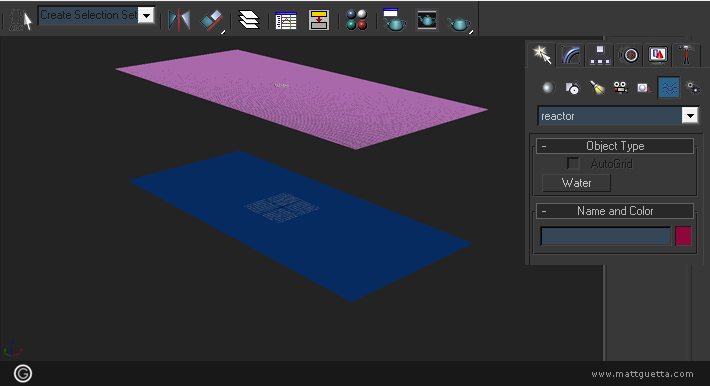Screen dimensions: 710x386
Task: Open the Layer Manager icon
Action: [249, 20]
